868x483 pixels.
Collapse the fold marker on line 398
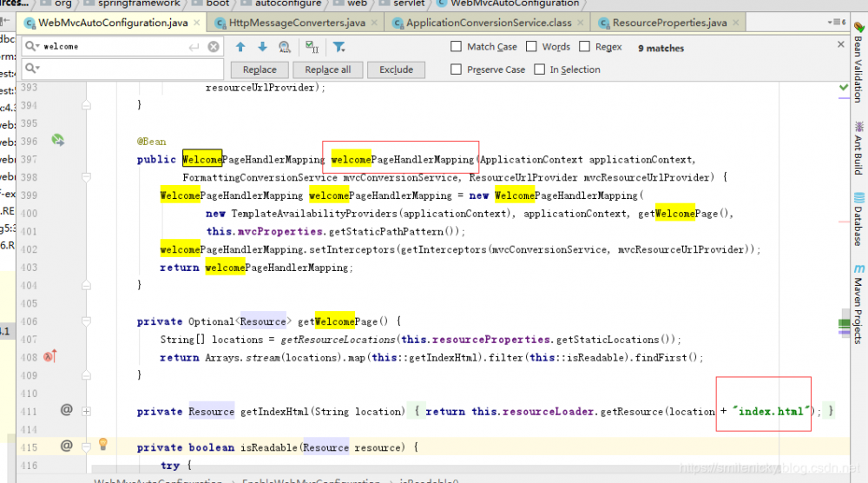coord(86,176)
